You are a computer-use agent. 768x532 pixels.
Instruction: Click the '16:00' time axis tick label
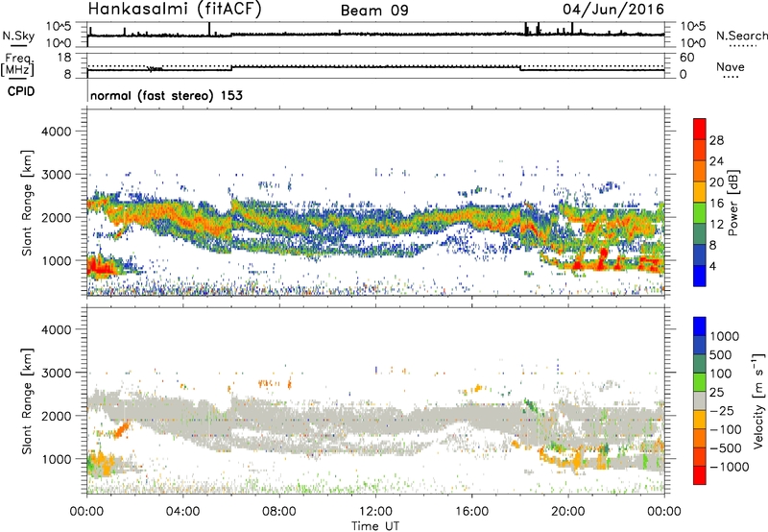tap(471, 512)
